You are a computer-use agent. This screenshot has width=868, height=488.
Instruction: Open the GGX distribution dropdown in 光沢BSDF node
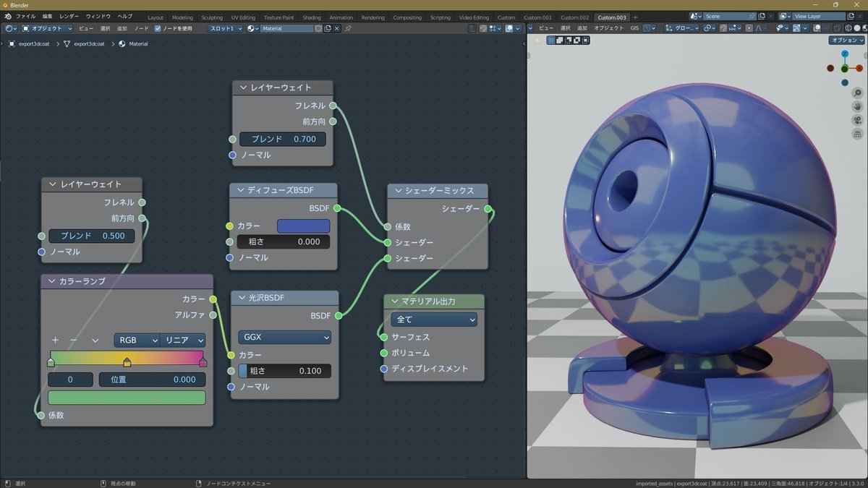tap(284, 337)
